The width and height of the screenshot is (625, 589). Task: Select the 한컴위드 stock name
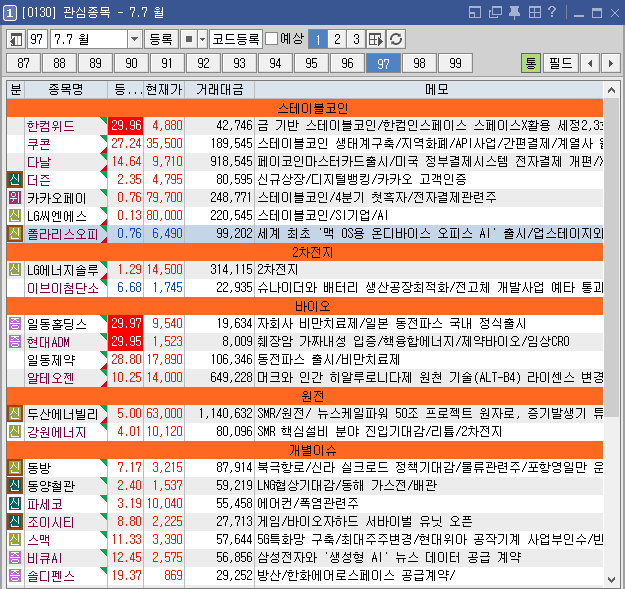pos(51,126)
